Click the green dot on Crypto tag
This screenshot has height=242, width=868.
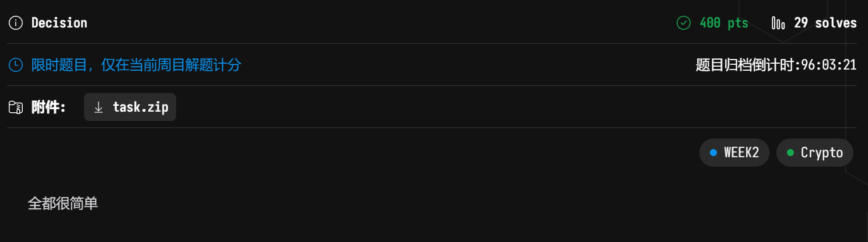pyautogui.click(x=790, y=153)
